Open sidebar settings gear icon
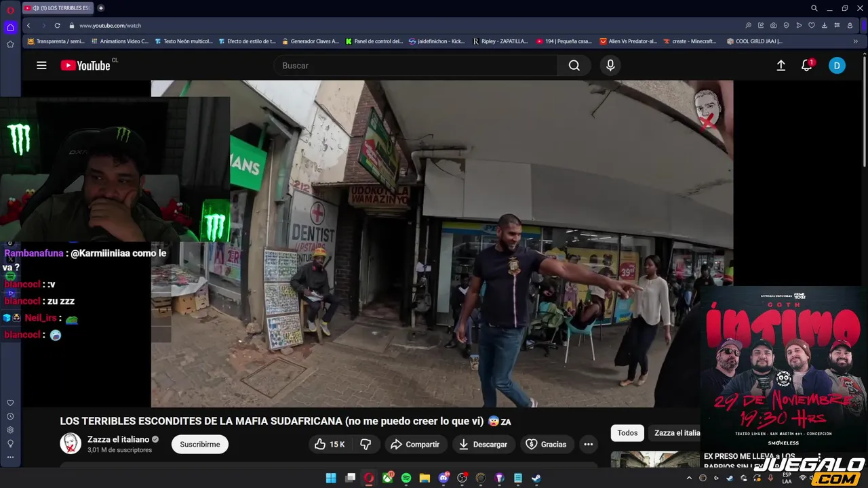Viewport: 868px width, 488px height. click(10, 430)
